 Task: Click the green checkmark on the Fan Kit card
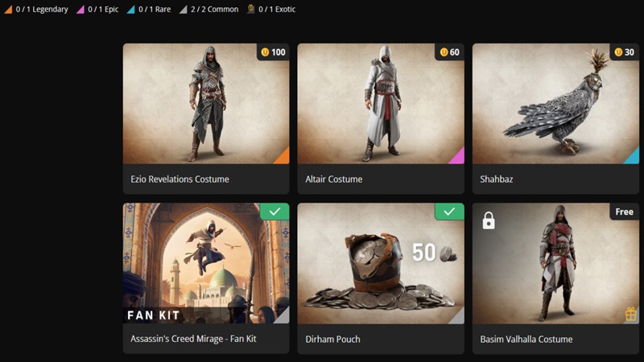click(275, 212)
